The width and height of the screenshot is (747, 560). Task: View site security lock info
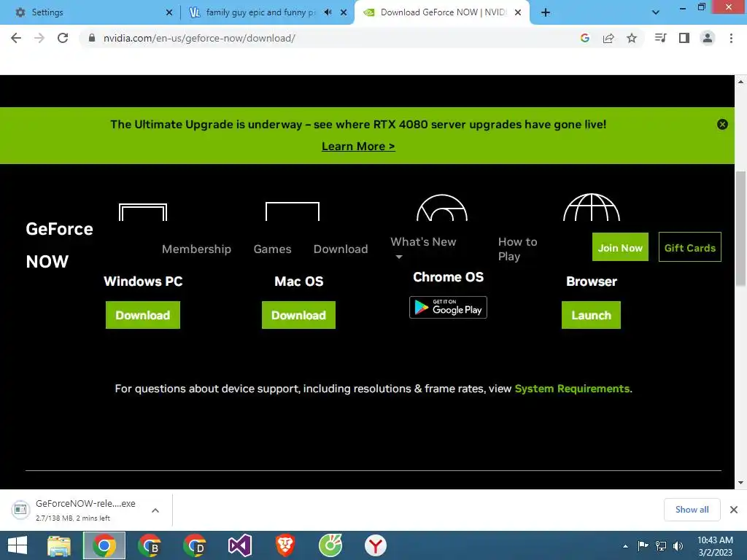tap(92, 38)
